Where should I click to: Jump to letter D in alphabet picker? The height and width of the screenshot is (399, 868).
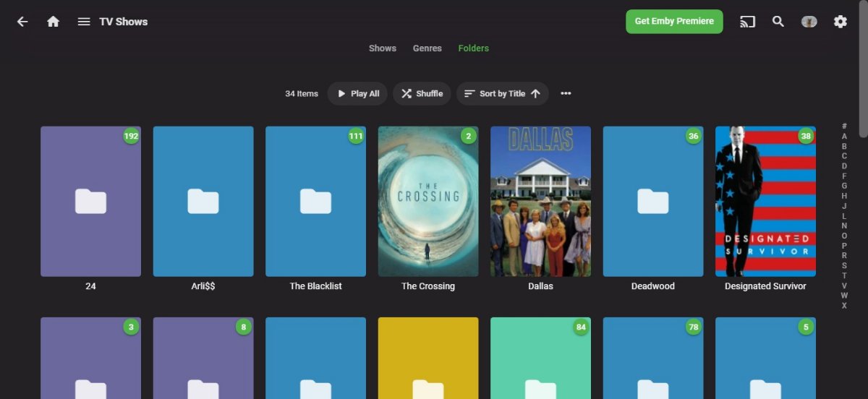coord(844,166)
